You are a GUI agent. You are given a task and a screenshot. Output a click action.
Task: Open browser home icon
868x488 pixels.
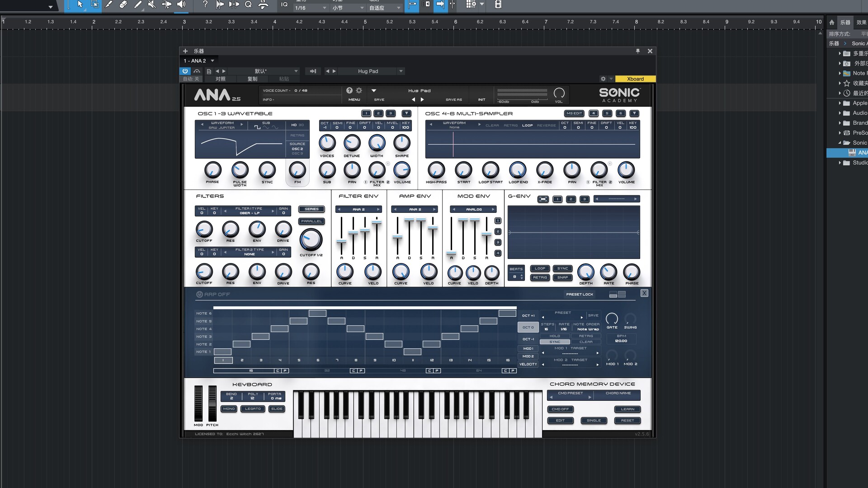(x=831, y=22)
